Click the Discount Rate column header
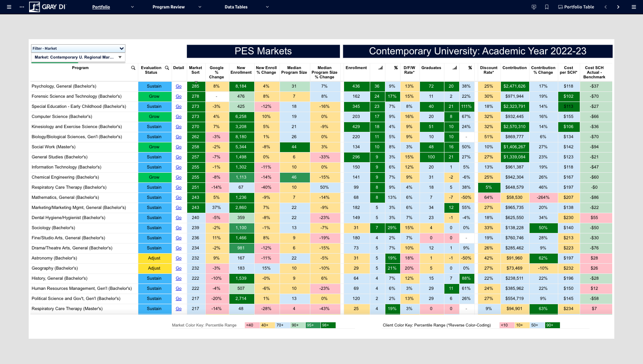Image resolution: width=643 pixels, height=364 pixels. click(489, 70)
